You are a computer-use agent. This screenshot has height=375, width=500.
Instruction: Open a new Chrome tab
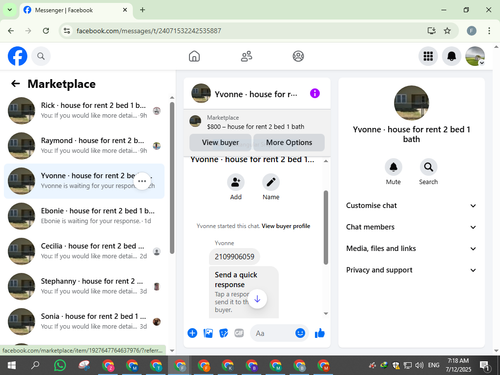(142, 10)
